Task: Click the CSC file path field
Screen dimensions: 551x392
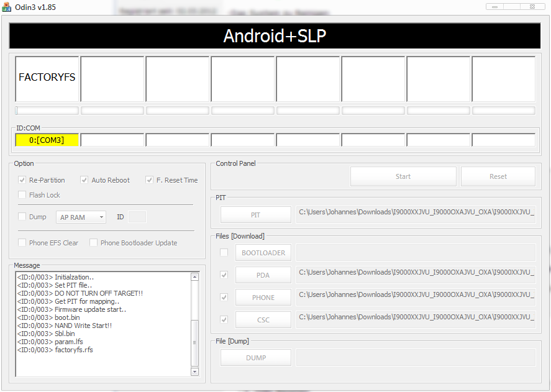Action: 416,320
